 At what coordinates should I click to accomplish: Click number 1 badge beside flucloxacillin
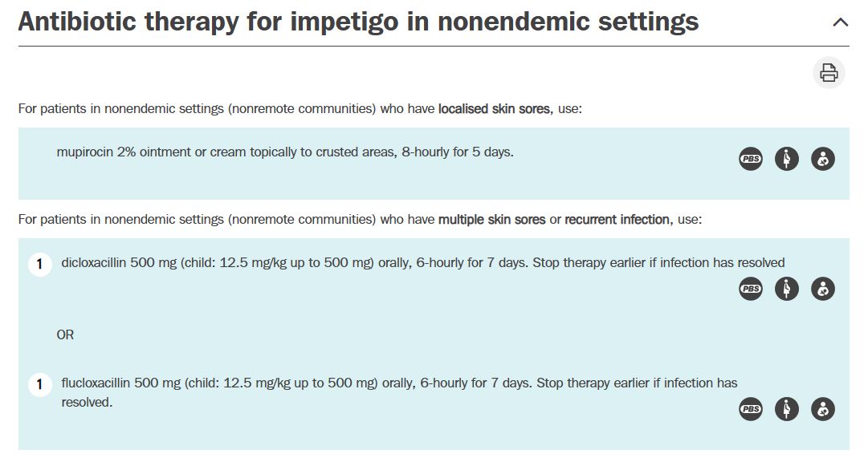(x=40, y=384)
